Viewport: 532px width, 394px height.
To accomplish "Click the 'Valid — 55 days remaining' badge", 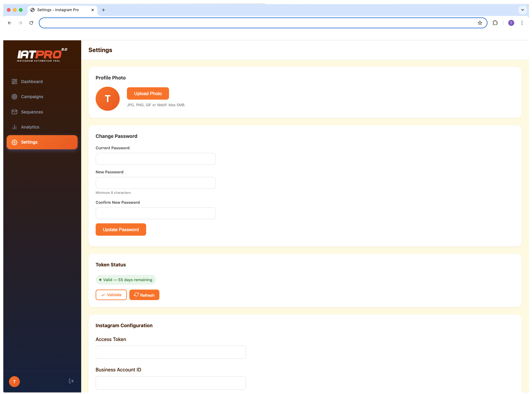I will 126,280.
